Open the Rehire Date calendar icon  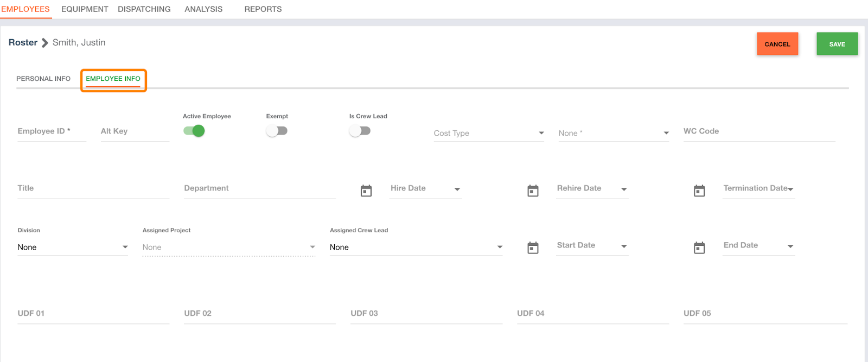click(x=533, y=190)
